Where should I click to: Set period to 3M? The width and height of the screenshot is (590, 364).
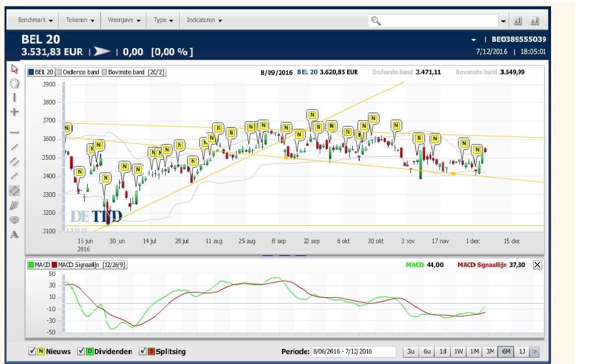point(490,351)
